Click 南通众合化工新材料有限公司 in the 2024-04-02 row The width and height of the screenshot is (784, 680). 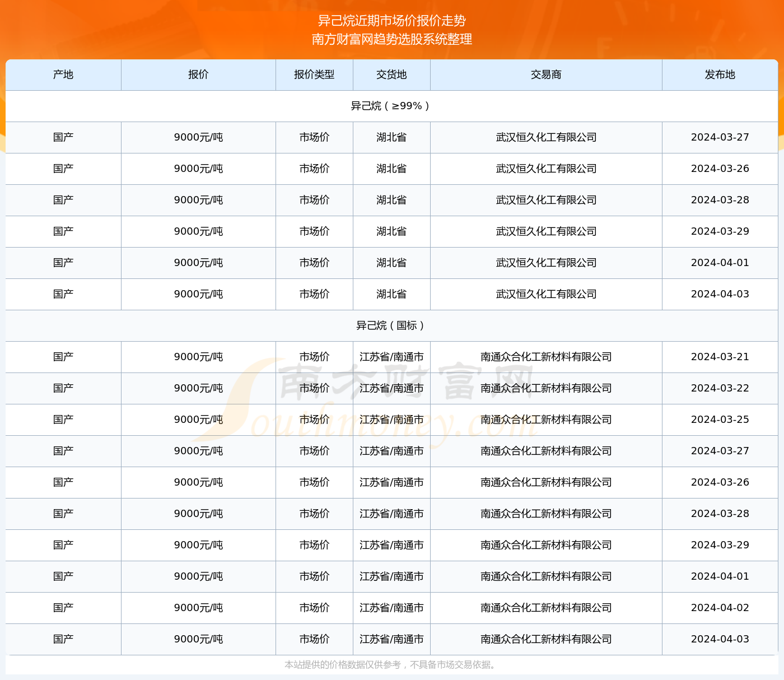546,608
